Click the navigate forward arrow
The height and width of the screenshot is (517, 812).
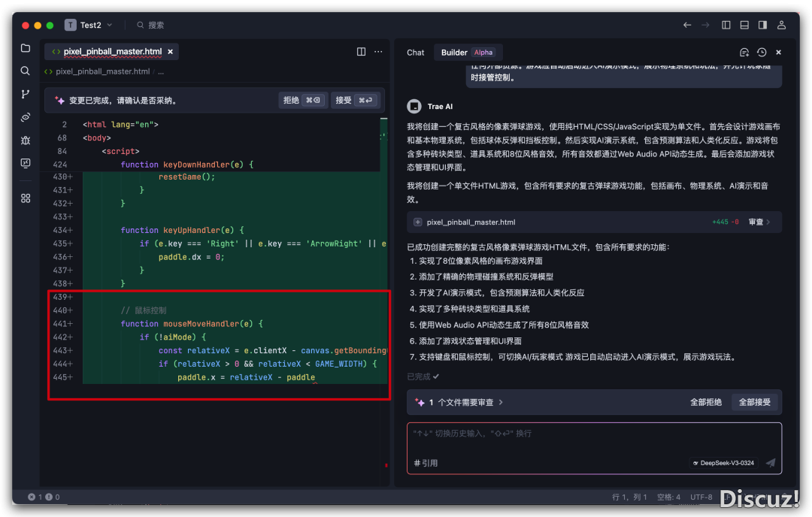tap(705, 25)
